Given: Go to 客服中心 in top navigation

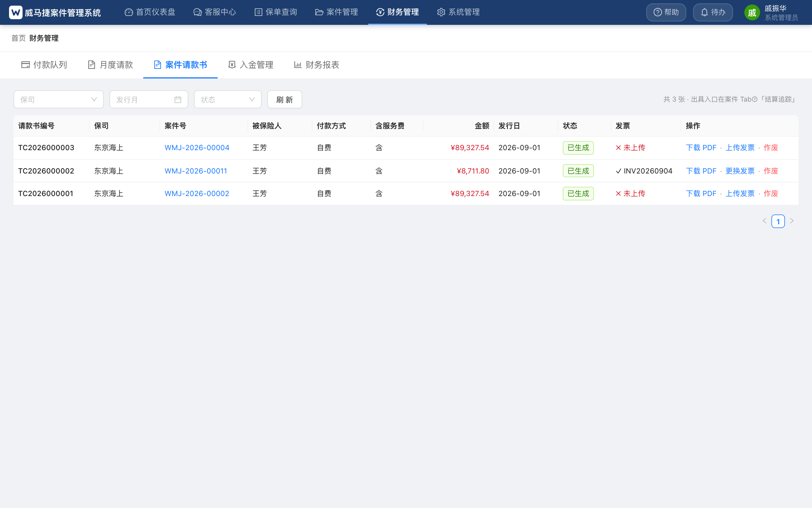Looking at the screenshot, I should [215, 12].
